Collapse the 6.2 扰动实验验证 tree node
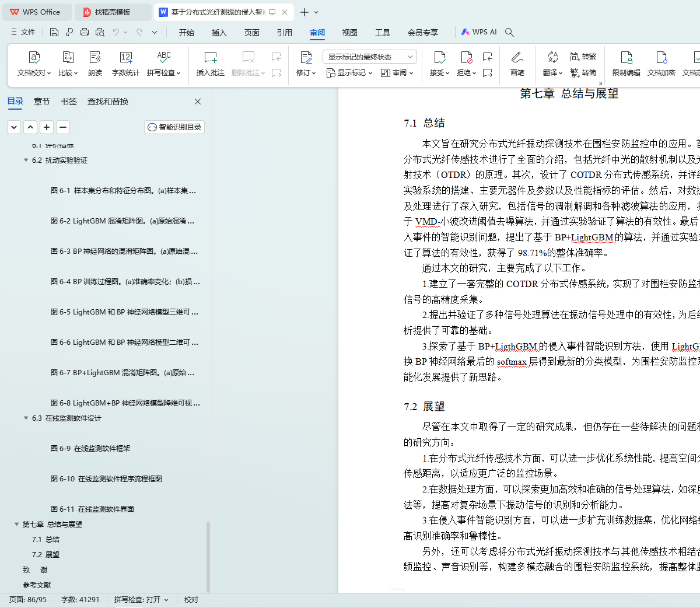This screenshot has width=700, height=608. (x=26, y=160)
